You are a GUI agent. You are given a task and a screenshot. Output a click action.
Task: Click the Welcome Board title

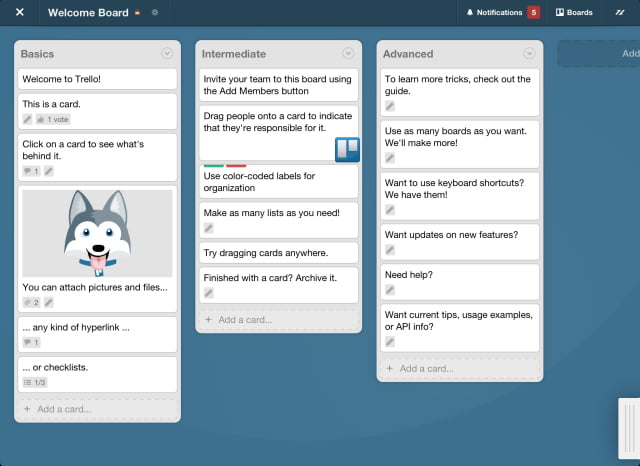tap(88, 12)
